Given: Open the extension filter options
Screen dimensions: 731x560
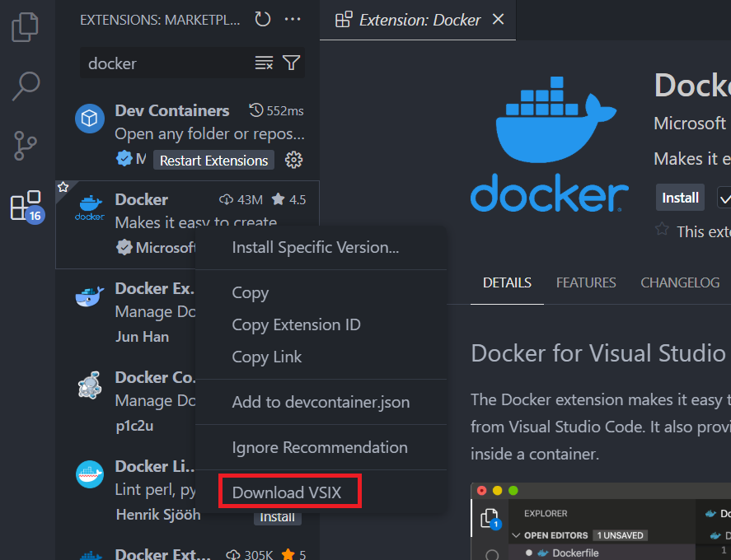Looking at the screenshot, I should pyautogui.click(x=292, y=63).
